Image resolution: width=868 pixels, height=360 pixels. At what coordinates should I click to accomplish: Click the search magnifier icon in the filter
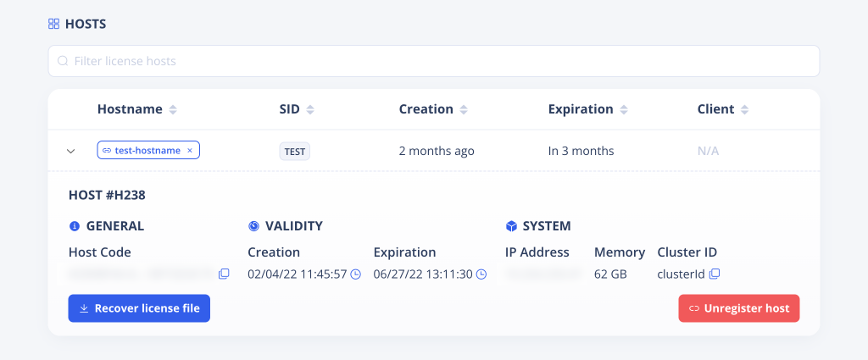point(63,61)
